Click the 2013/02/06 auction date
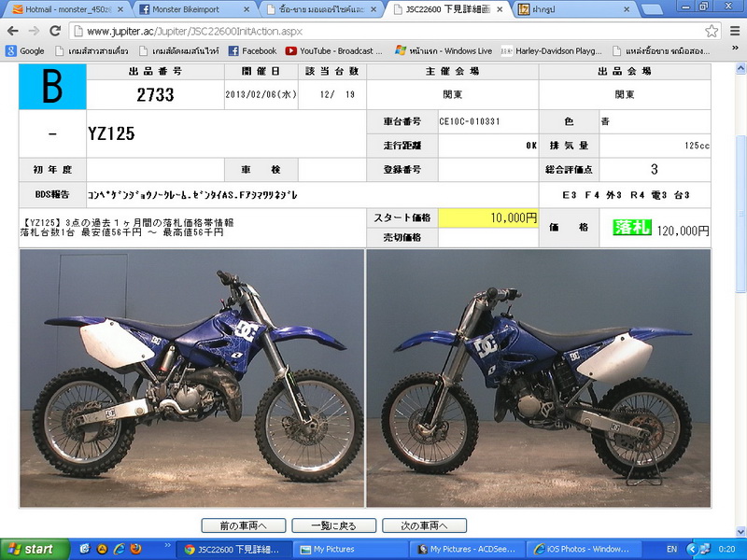The height and width of the screenshot is (560, 747). pyautogui.click(x=261, y=94)
